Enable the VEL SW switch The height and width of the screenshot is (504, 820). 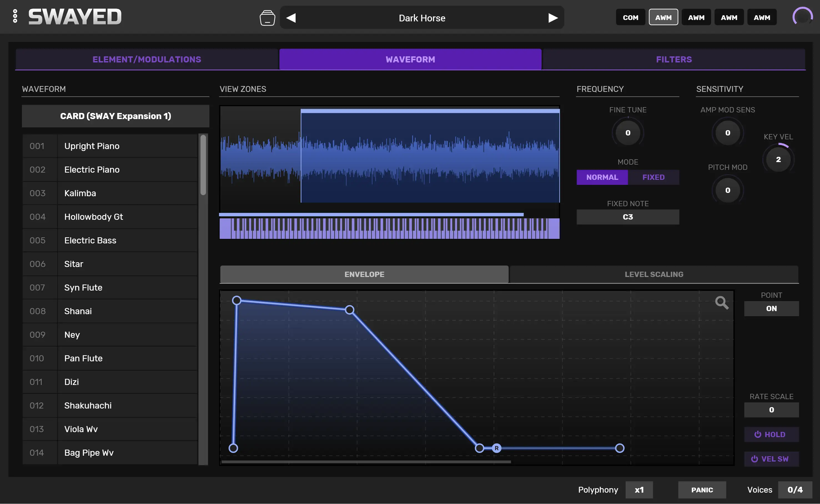[771, 459]
